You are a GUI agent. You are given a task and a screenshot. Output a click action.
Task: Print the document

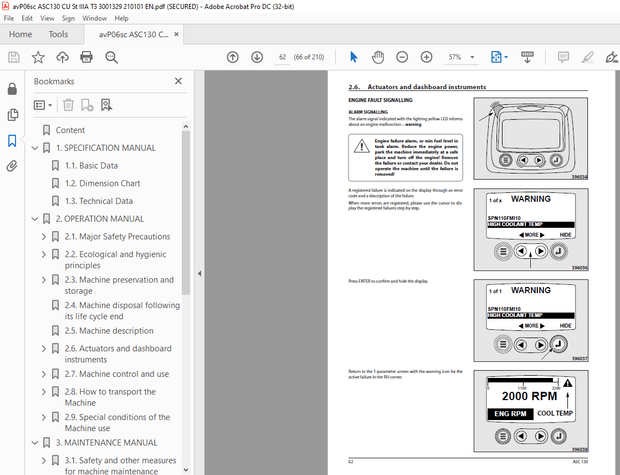coord(86,57)
